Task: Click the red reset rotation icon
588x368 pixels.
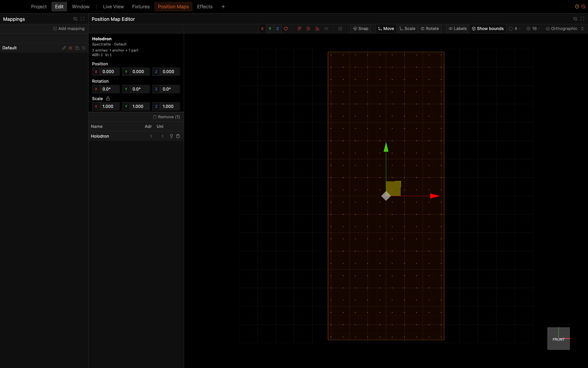Action: [x=286, y=29]
